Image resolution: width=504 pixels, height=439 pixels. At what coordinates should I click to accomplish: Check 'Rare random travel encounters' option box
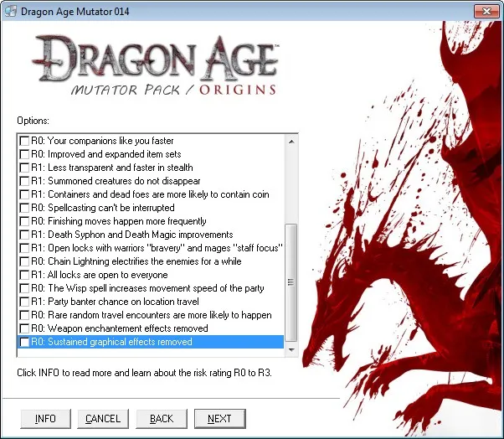24,315
